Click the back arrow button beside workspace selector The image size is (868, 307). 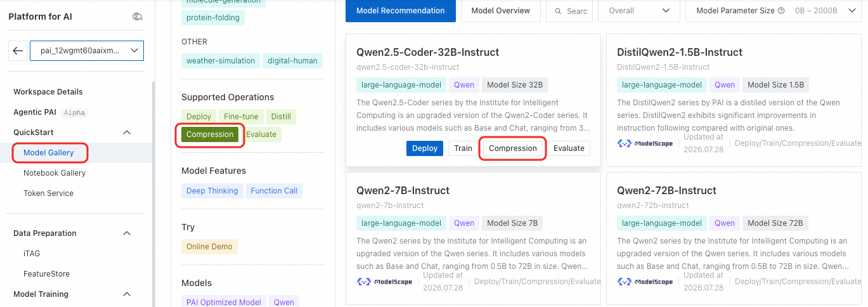(18, 51)
